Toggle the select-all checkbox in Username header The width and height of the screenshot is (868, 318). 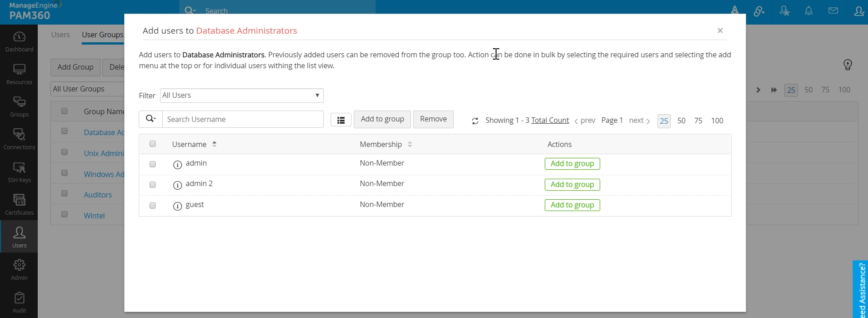153,144
